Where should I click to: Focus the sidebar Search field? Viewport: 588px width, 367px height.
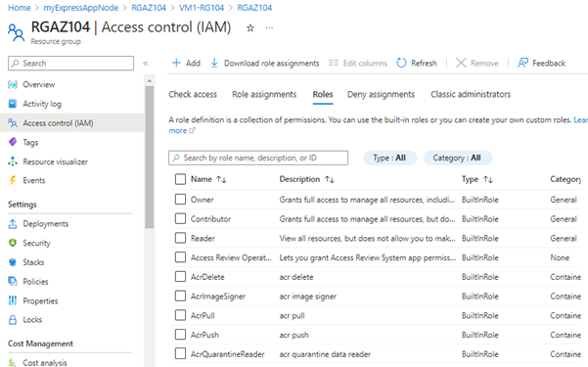point(70,63)
